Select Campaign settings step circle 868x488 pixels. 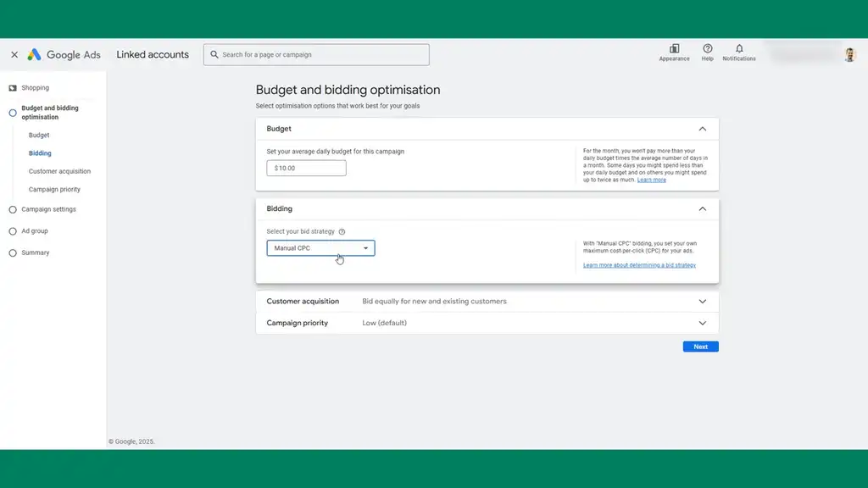13,209
